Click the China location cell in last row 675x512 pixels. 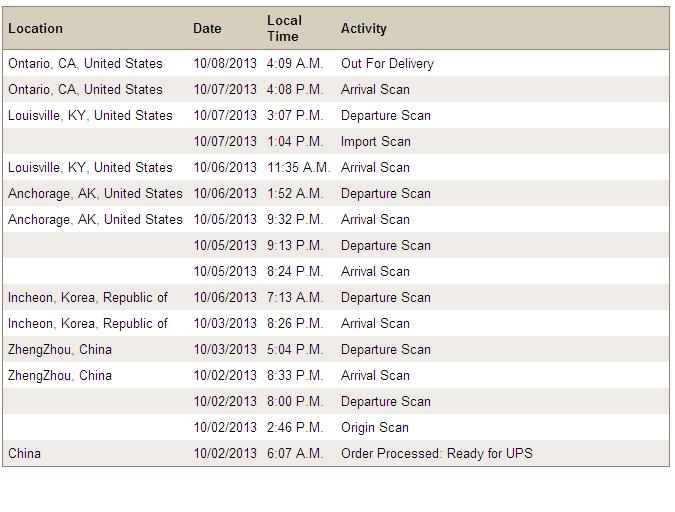(x=25, y=453)
